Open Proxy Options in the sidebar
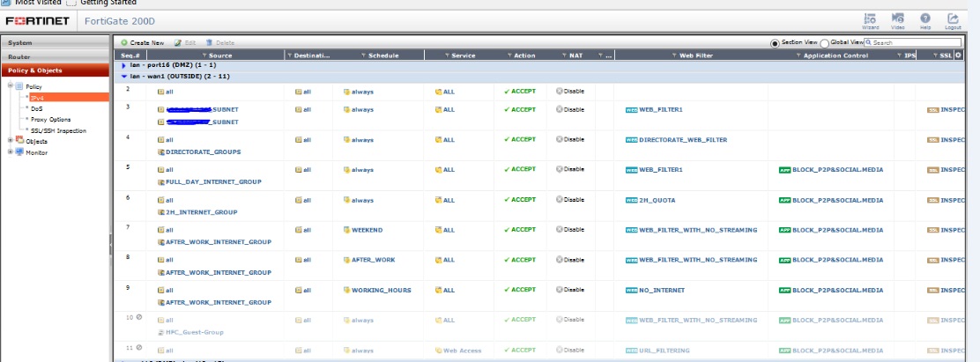Screen dimensions: 980x362 [50, 119]
